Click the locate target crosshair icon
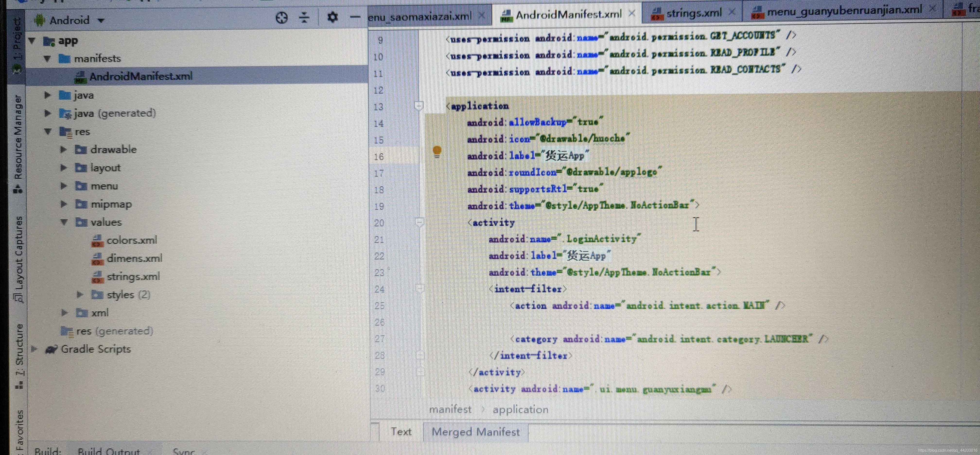 pos(281,17)
